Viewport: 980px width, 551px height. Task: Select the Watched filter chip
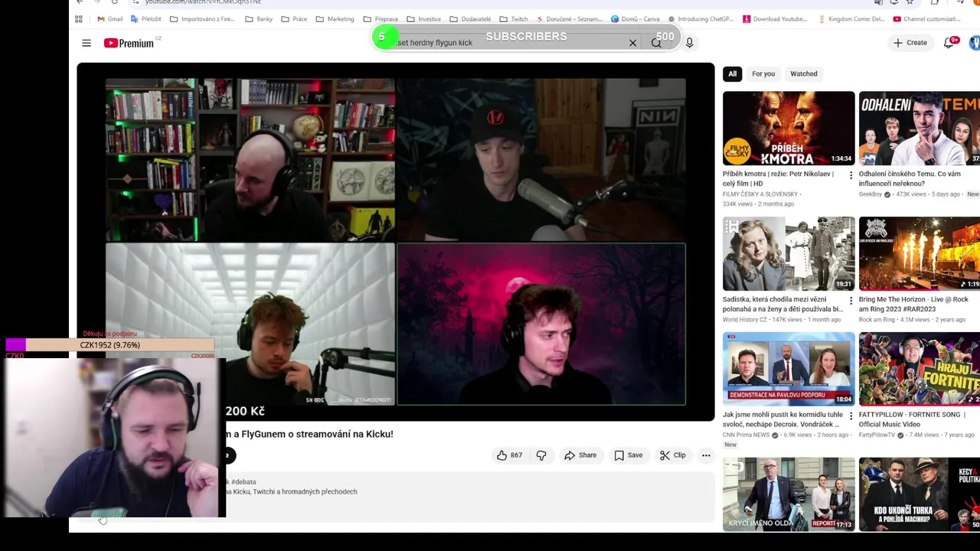pos(804,73)
